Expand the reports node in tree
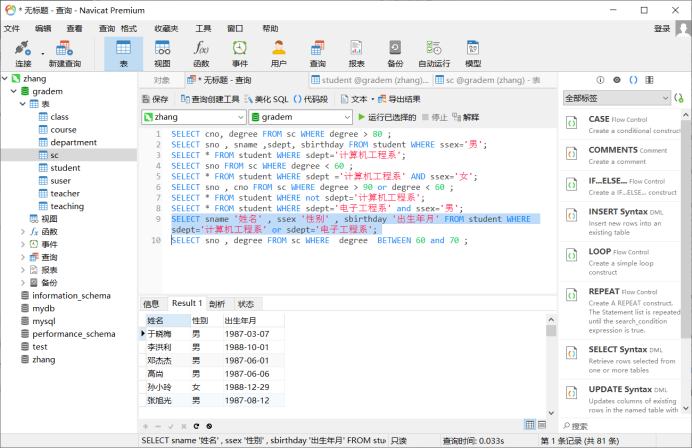 pos(23,270)
